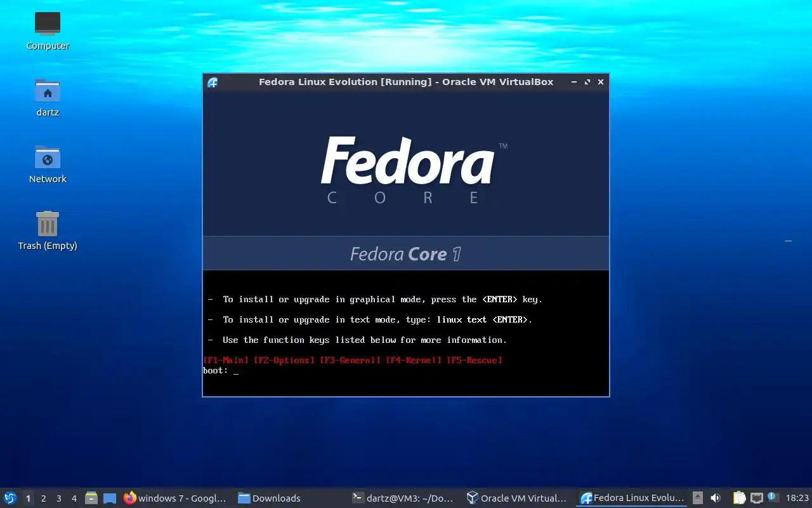
Task: Click the 'Use the function keys' instruction line
Action: (358, 340)
